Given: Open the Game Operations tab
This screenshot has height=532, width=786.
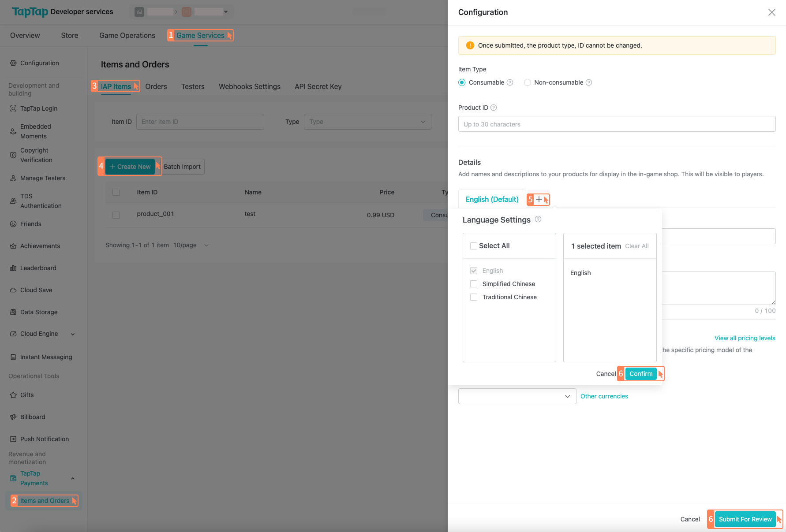Looking at the screenshot, I should [x=127, y=35].
